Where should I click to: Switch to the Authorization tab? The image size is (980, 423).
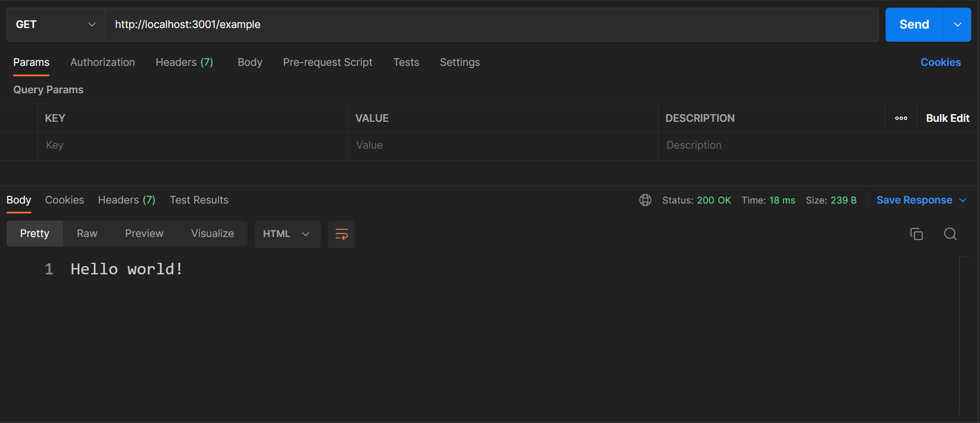(103, 63)
